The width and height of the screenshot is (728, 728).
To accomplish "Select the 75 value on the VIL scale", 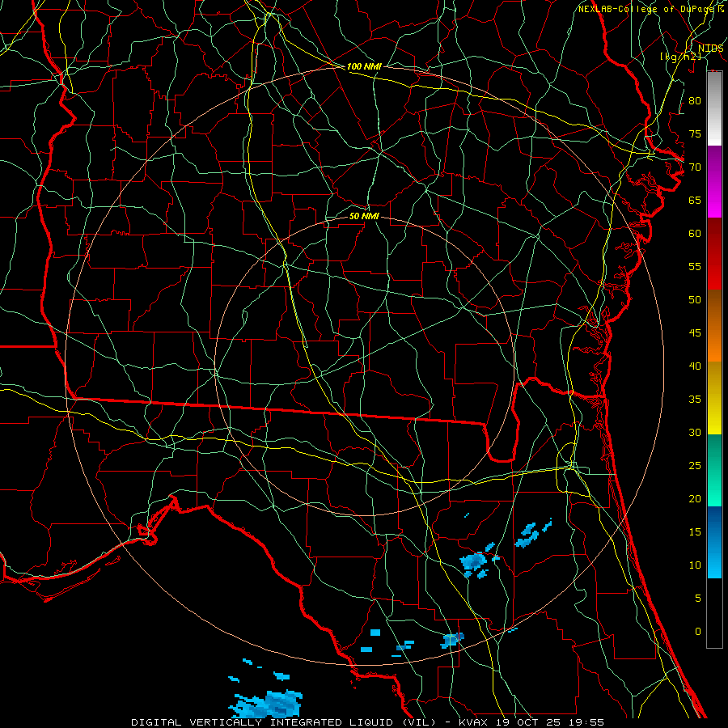I will tap(695, 134).
